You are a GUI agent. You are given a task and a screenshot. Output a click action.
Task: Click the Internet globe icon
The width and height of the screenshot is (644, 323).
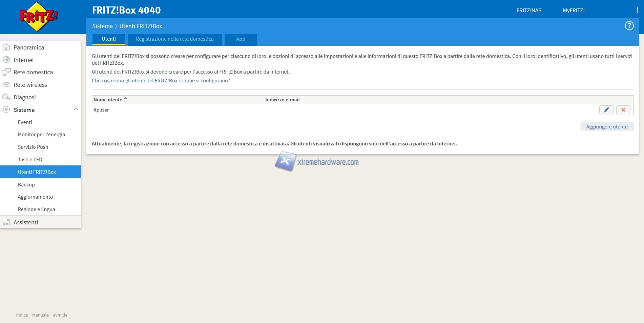6,60
